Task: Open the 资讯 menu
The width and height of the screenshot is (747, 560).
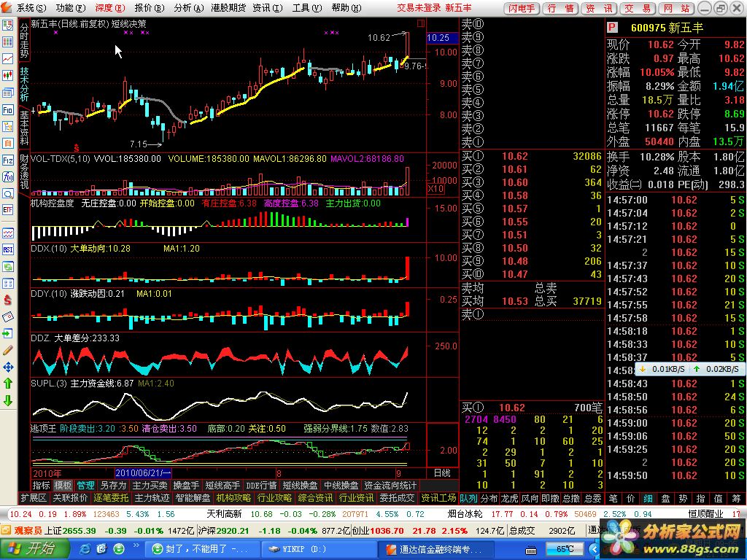Action: (x=268, y=7)
